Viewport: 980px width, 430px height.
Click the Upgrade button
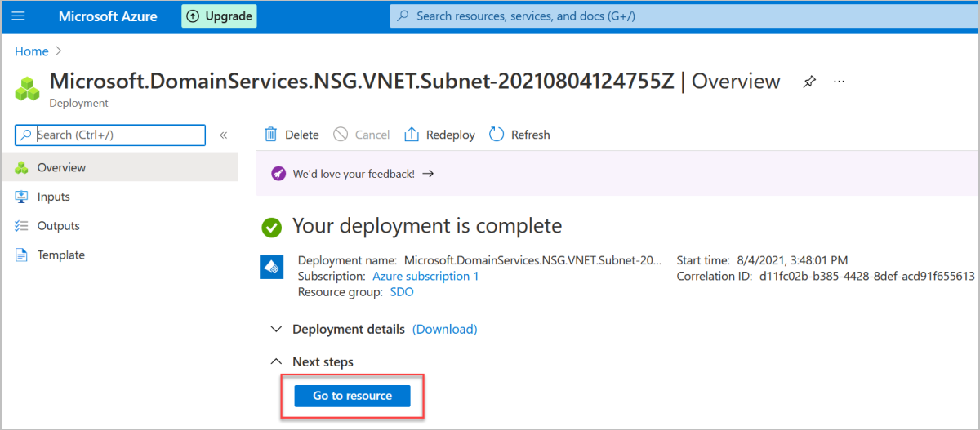click(x=219, y=16)
